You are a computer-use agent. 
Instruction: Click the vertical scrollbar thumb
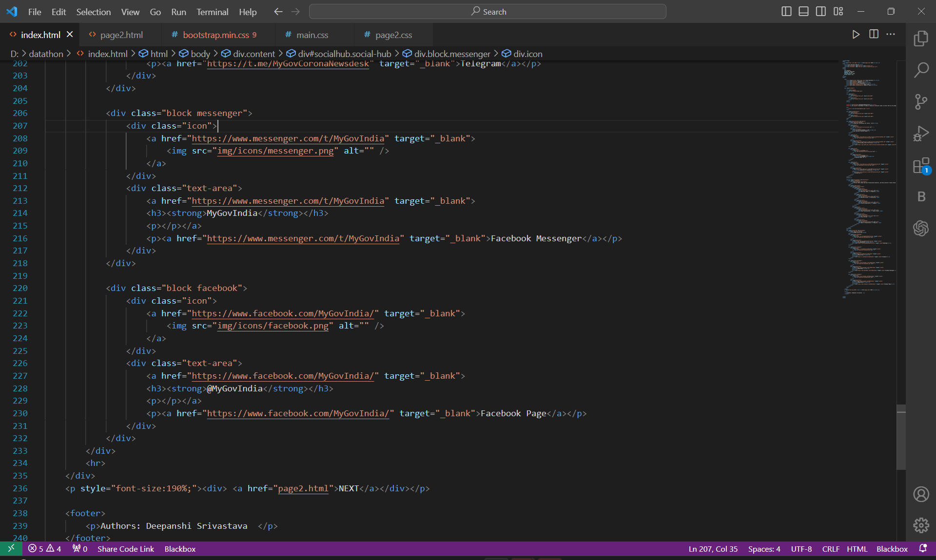tap(901, 437)
